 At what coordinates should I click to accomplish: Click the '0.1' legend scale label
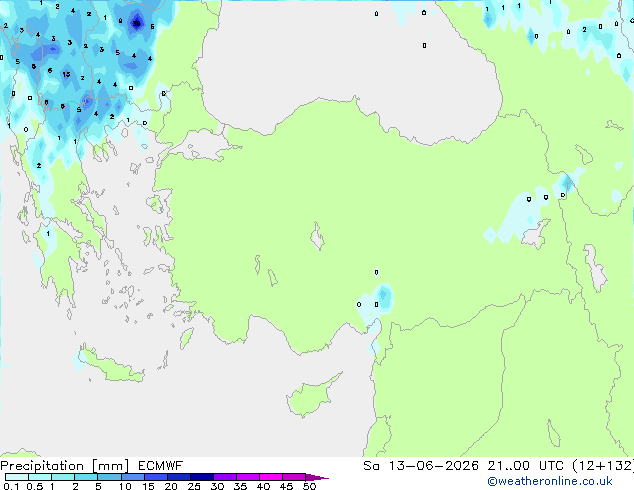tap(11, 486)
